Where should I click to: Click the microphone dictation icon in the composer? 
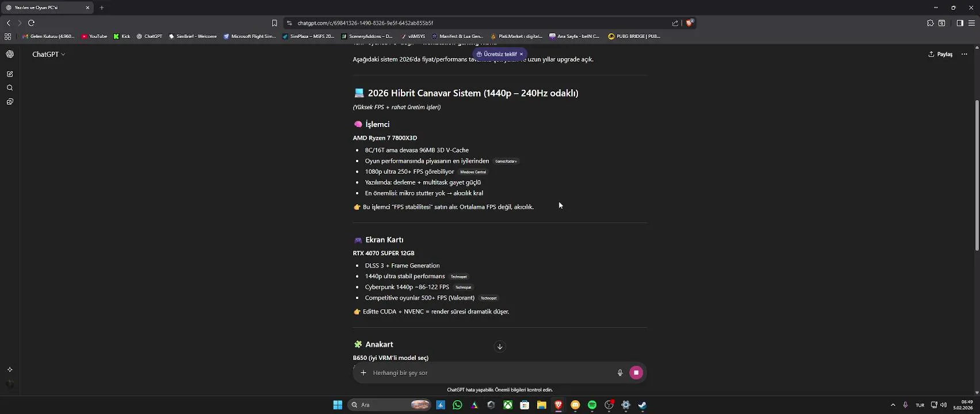click(620, 373)
